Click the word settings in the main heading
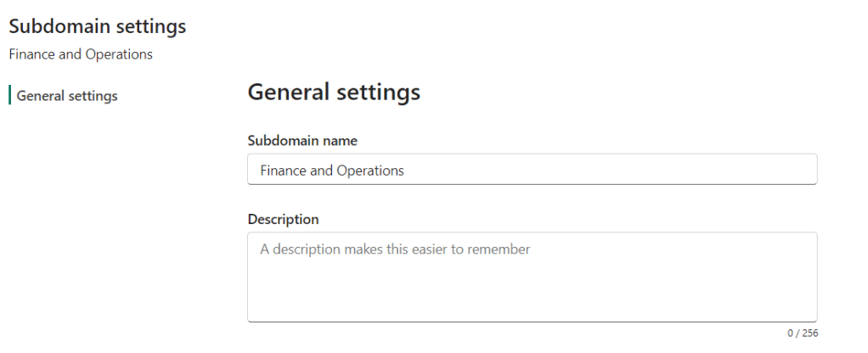 pos(381,92)
